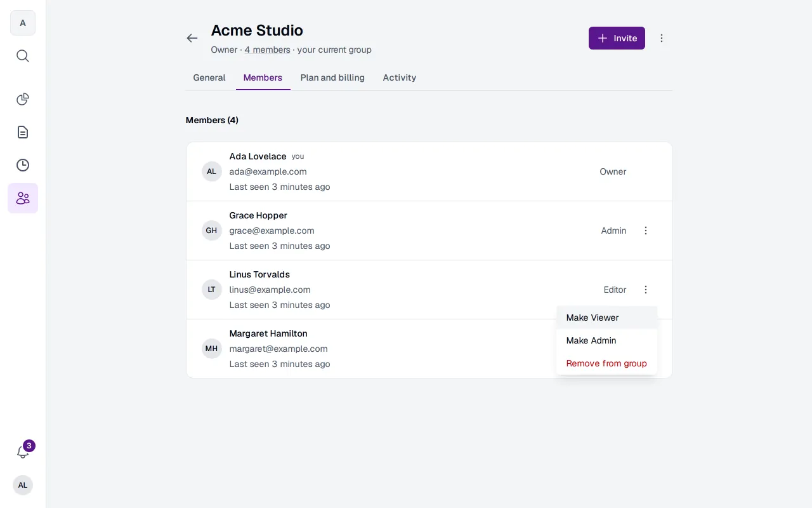Click the email linus@example.com
Screen dimensions: 812x508
point(270,290)
